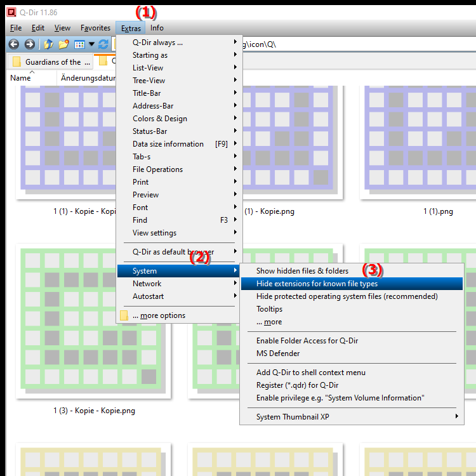This screenshot has height=476, width=476.
Task: Open the Print submenu
Action: pyautogui.click(x=180, y=182)
